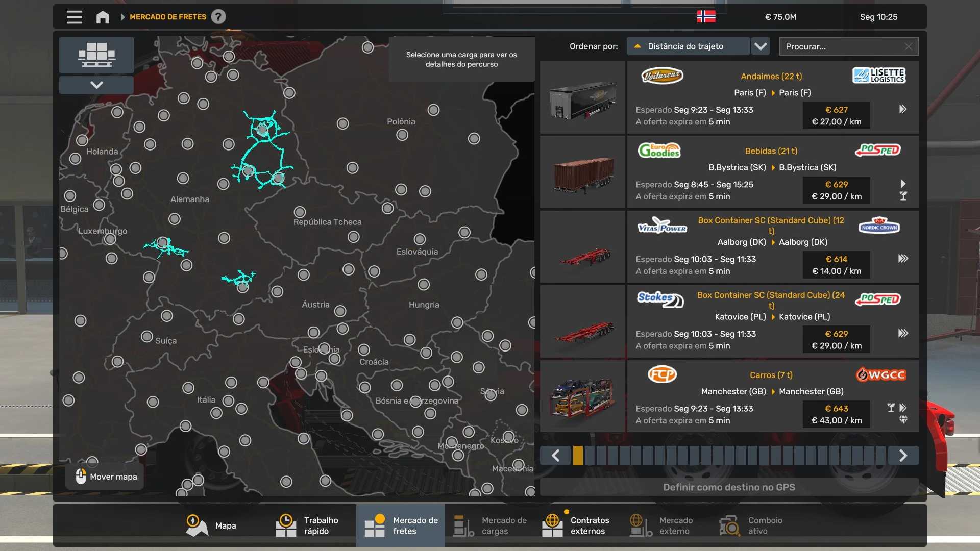Image resolution: width=980 pixels, height=551 pixels.
Task: Open the hamburger main menu
Action: (x=74, y=17)
